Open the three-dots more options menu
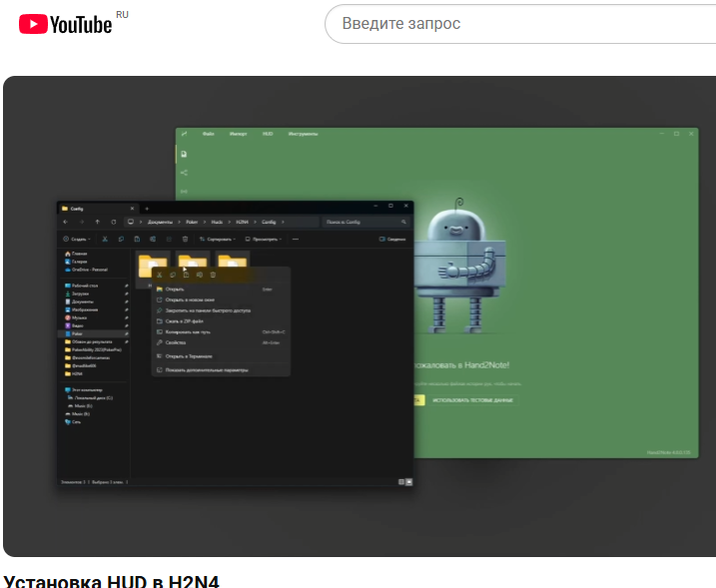Viewport: 716px width, 588px height. coord(296,239)
